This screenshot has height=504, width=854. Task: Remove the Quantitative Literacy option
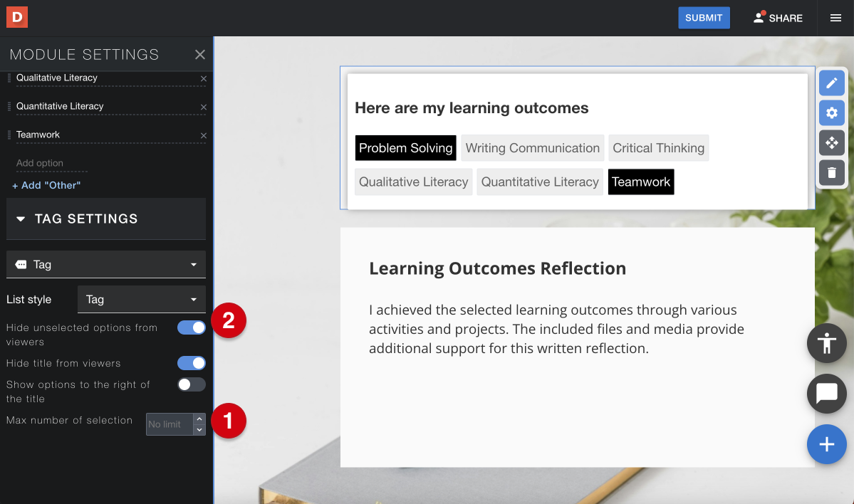pyautogui.click(x=203, y=107)
